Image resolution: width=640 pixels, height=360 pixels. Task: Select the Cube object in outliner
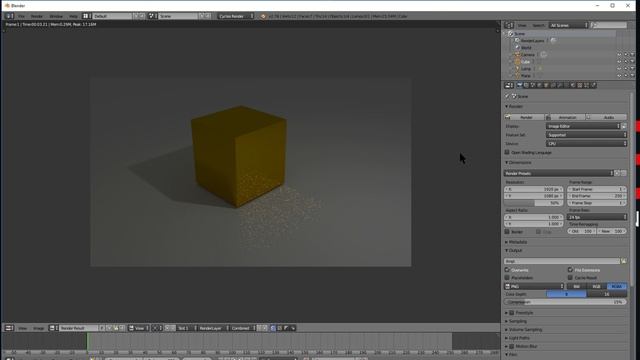[x=525, y=62]
